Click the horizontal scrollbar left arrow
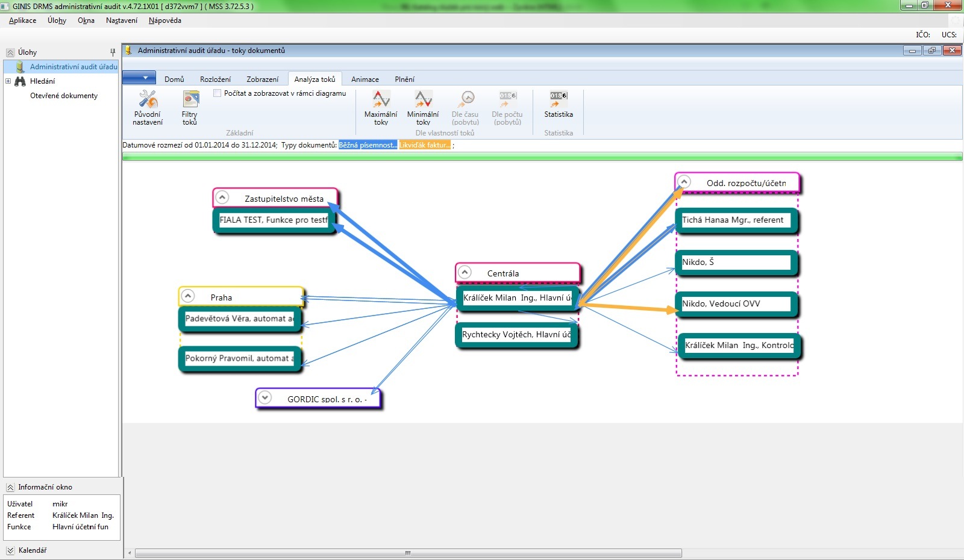The width and height of the screenshot is (964, 560). [130, 553]
